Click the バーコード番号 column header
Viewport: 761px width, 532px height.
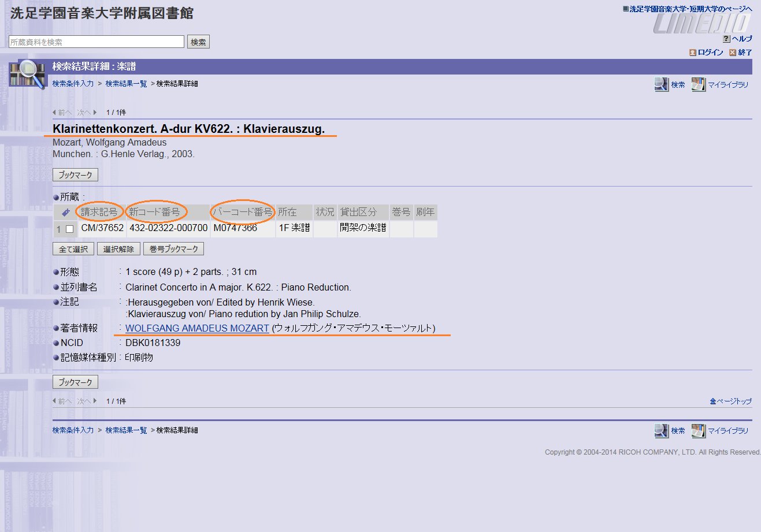(243, 212)
